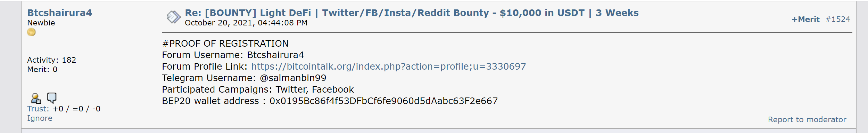The height and width of the screenshot is (133, 868).
Task: Click the Newbie rank label
Action: [41, 23]
